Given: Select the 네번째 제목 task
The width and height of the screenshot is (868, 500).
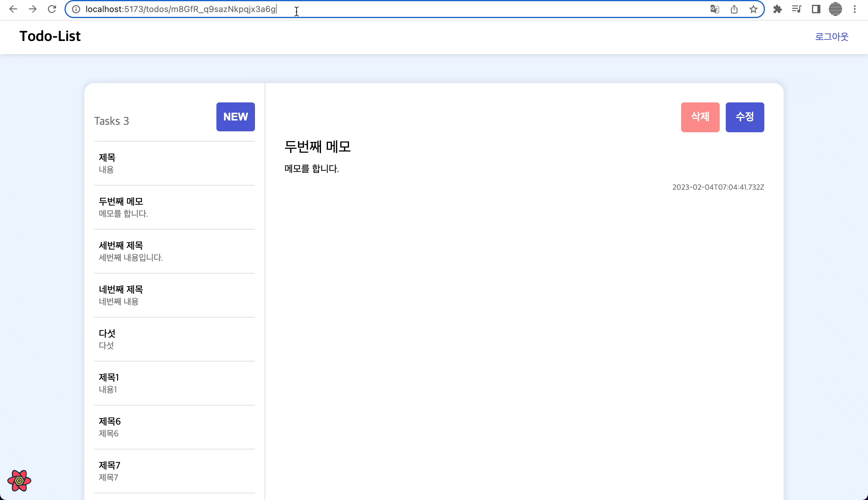Looking at the screenshot, I should coord(174,295).
